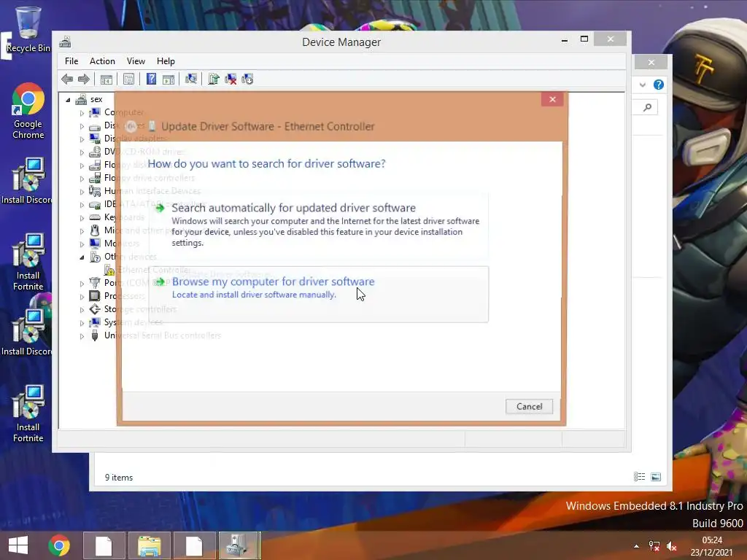Click the muted volume tray icon
The width and height of the screenshot is (747, 560).
point(672,546)
